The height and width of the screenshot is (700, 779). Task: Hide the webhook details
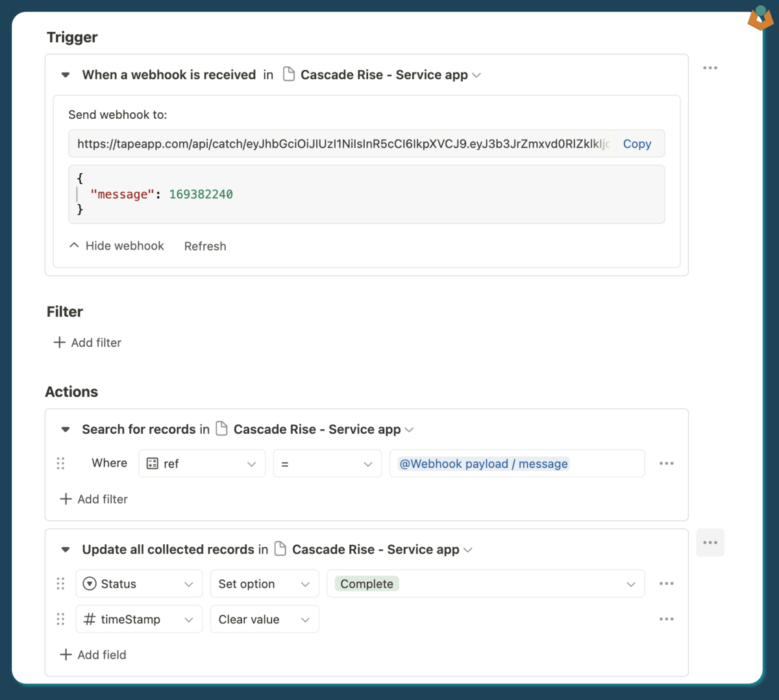(x=117, y=246)
